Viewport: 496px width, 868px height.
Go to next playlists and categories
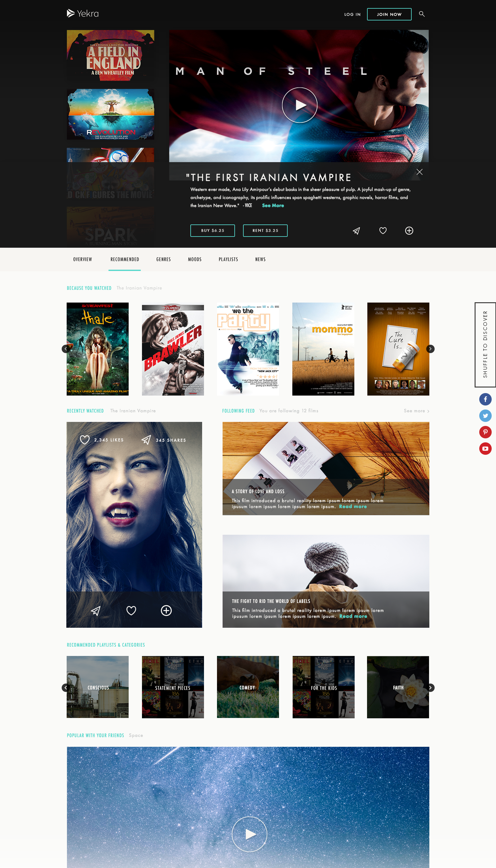(x=430, y=688)
